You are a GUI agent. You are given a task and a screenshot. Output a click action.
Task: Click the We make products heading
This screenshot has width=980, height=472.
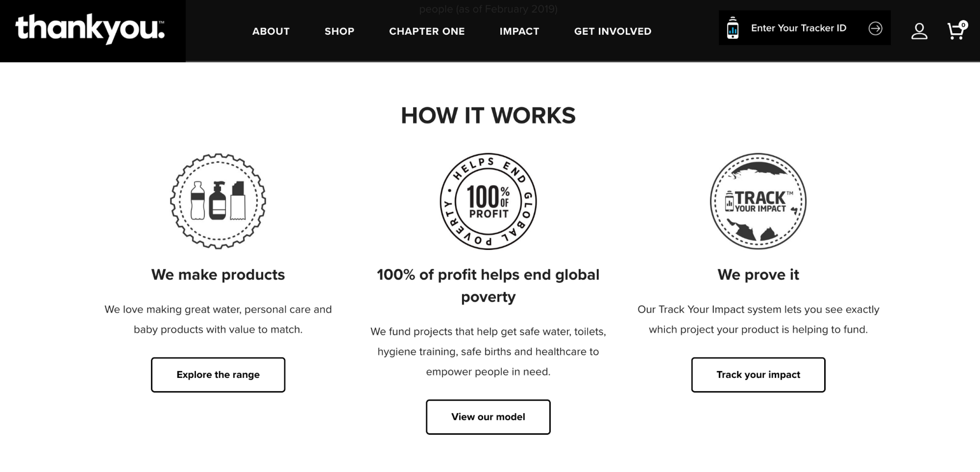click(218, 275)
